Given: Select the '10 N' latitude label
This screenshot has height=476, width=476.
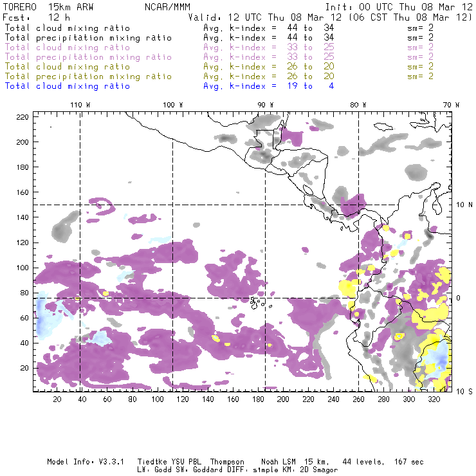Looking at the screenshot, I should pyautogui.click(x=464, y=205).
